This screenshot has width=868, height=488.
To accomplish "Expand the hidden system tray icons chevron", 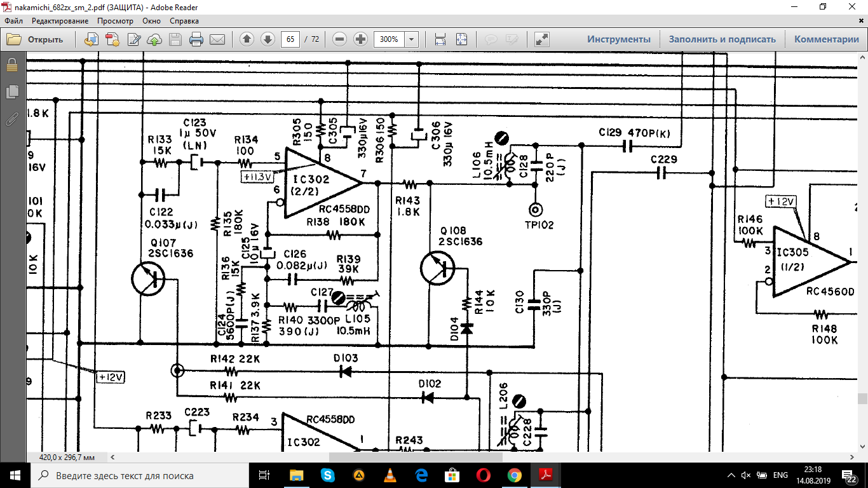I will [731, 475].
